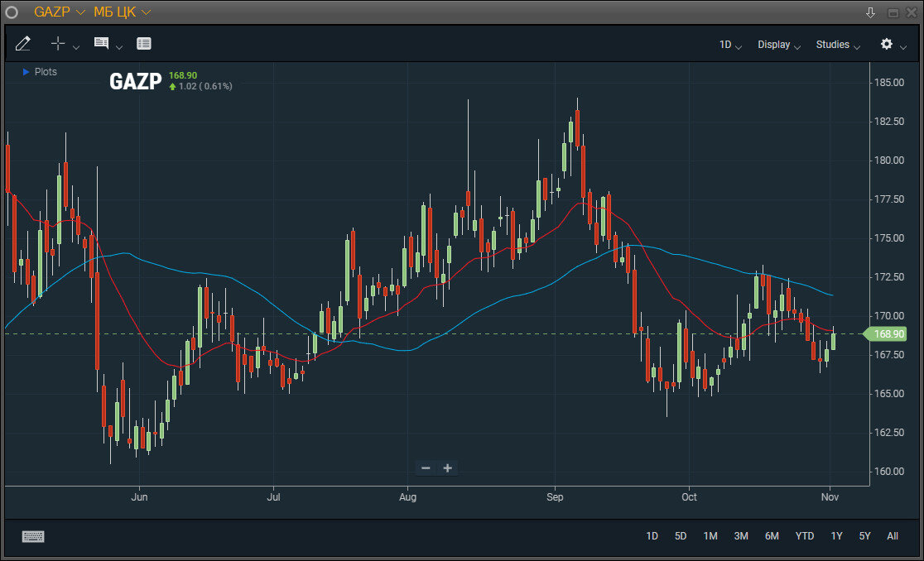Open the chart settings gear
924x561 pixels.
tap(886, 44)
